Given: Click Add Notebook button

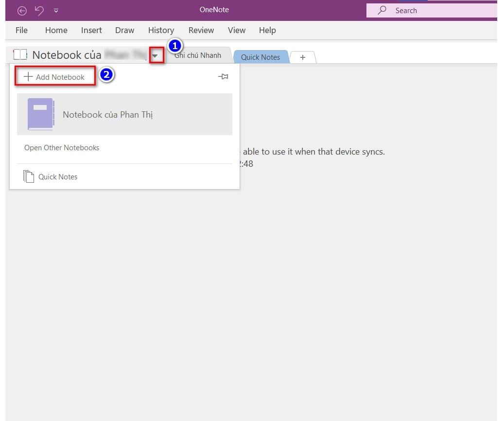Looking at the screenshot, I should click(54, 76).
